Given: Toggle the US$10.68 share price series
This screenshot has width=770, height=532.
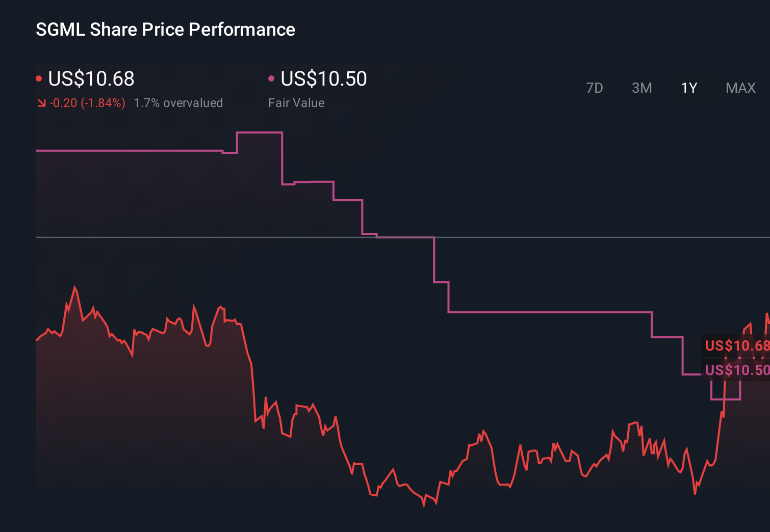Looking at the screenshot, I should [x=91, y=78].
